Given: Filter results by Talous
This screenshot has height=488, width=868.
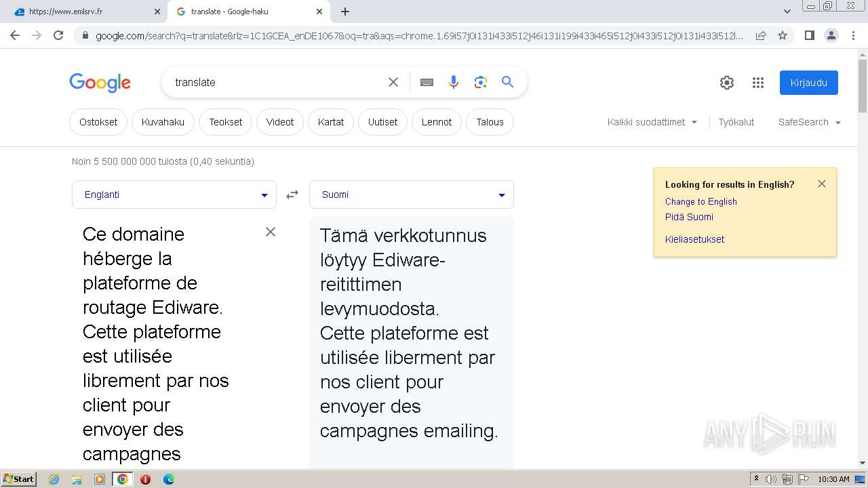Looking at the screenshot, I should (490, 122).
